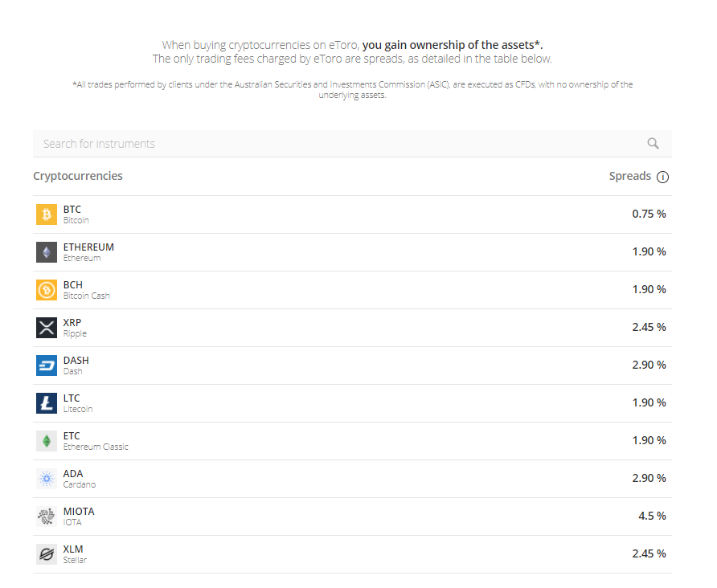This screenshot has height=588, width=717.
Task: Show the Spreads info tooltip icon
Action: 662,177
